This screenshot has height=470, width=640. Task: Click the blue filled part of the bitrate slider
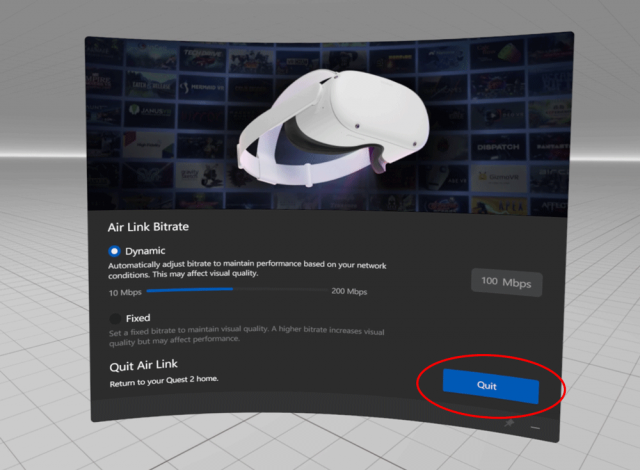190,290
